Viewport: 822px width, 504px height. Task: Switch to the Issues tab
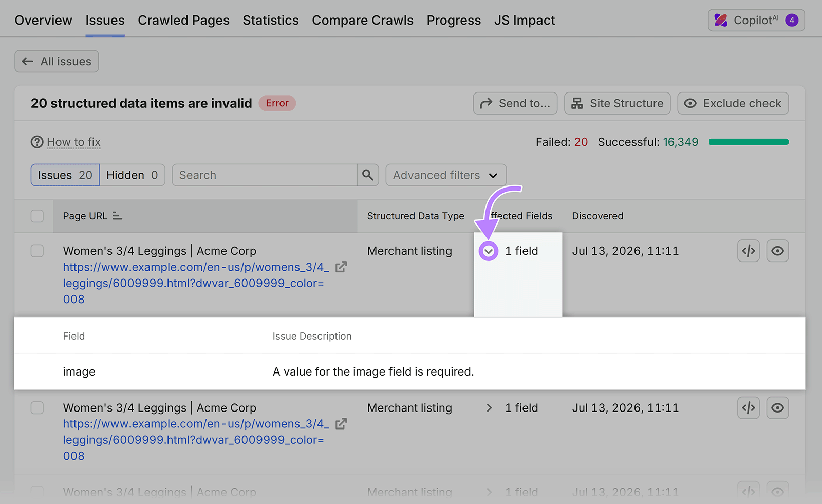pyautogui.click(x=105, y=20)
